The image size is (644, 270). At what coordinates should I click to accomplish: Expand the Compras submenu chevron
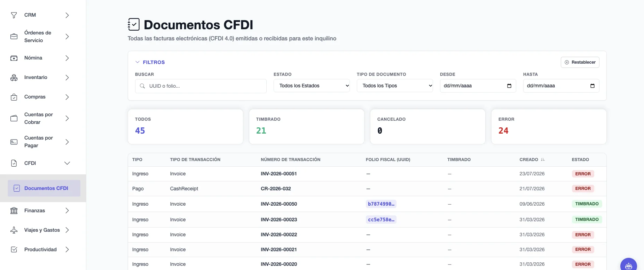pyautogui.click(x=67, y=97)
